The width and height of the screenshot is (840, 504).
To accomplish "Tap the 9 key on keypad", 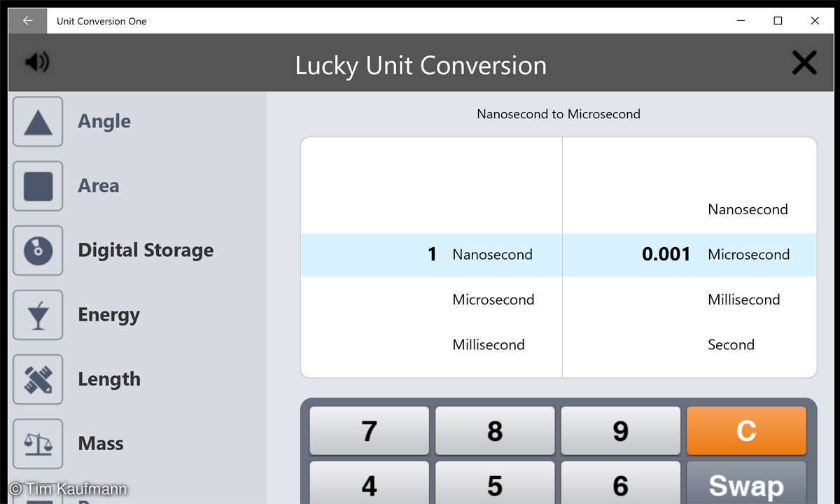I will point(620,431).
